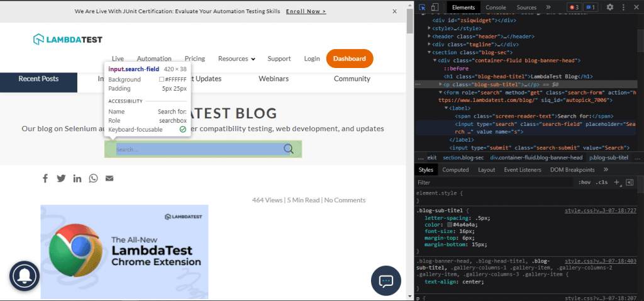The height and width of the screenshot is (301, 644).
Task: Add a new style rule plus icon
Action: pyautogui.click(x=616, y=182)
